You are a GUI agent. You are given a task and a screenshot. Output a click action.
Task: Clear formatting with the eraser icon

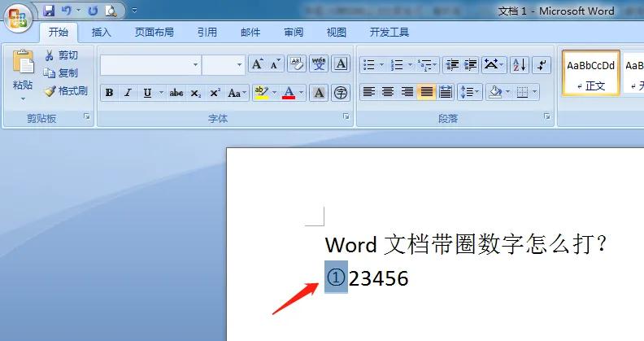[x=297, y=64]
